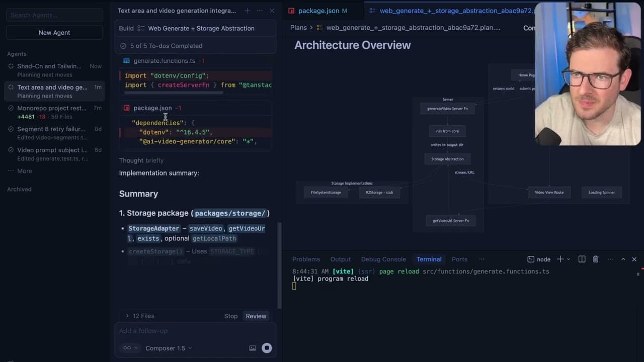
Task: Click the Review button
Action: pyautogui.click(x=256, y=316)
